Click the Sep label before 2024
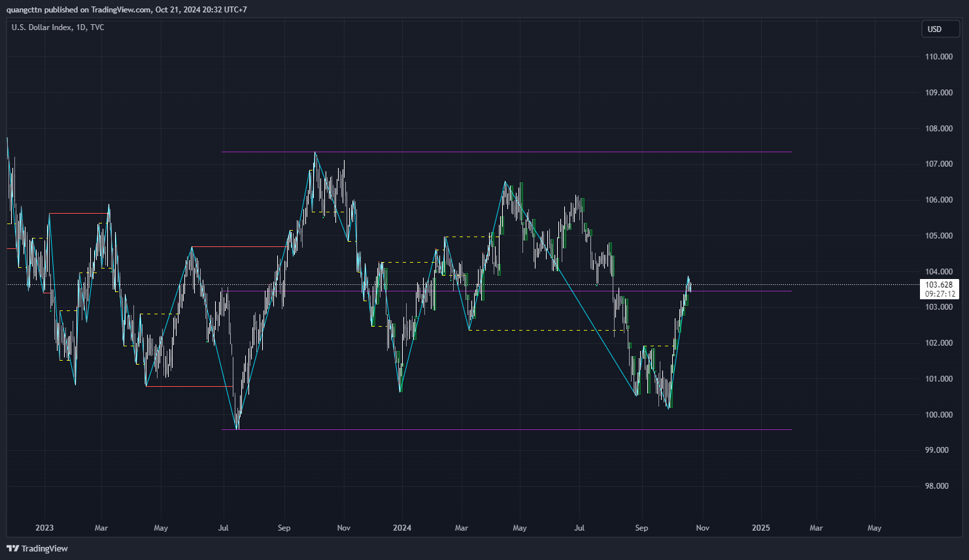The width and height of the screenshot is (969, 560). click(x=284, y=528)
